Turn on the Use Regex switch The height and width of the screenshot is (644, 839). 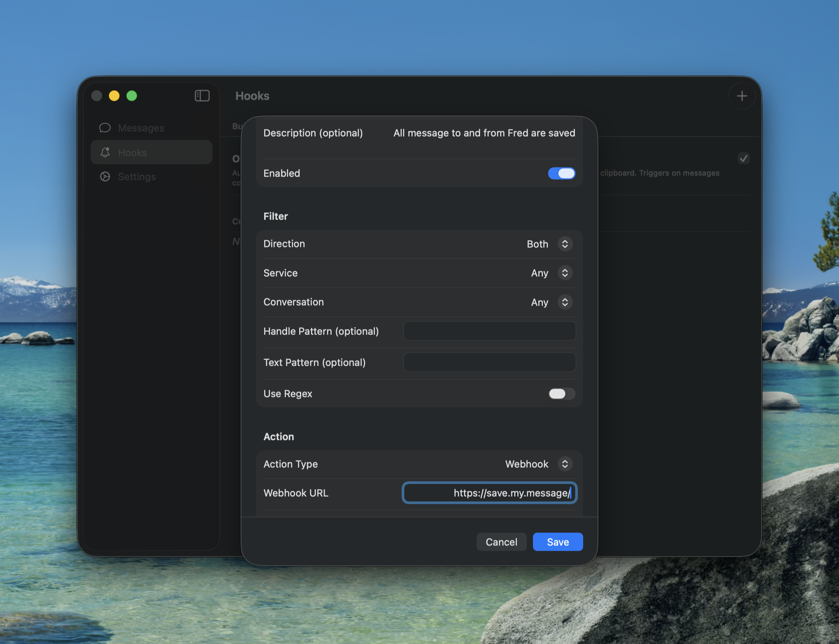(561, 394)
